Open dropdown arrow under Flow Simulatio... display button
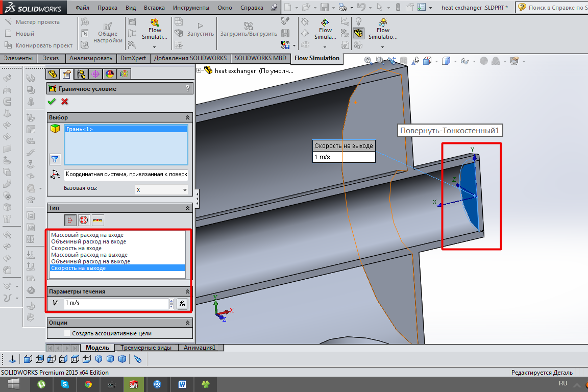Viewport: 588px width, 392px height. coord(382,47)
